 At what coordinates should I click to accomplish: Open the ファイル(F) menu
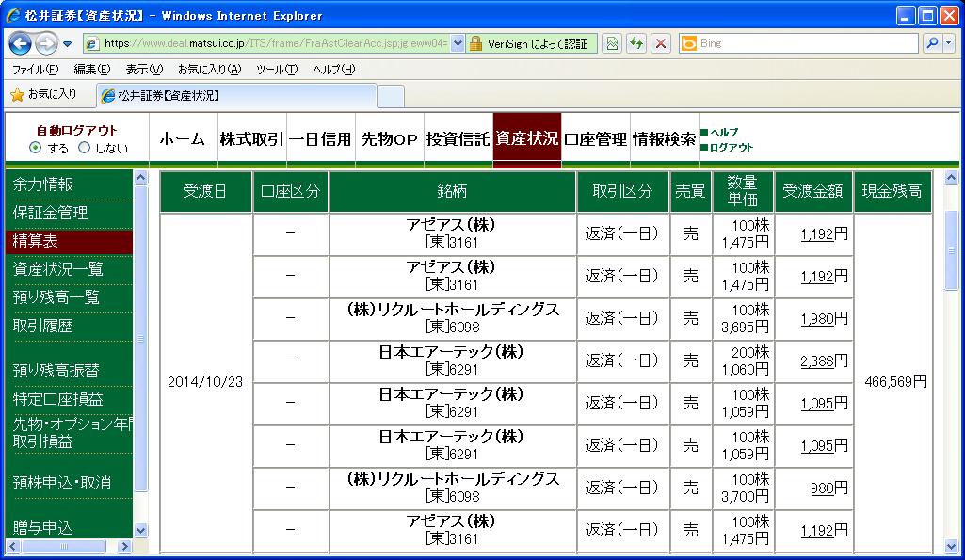point(35,70)
